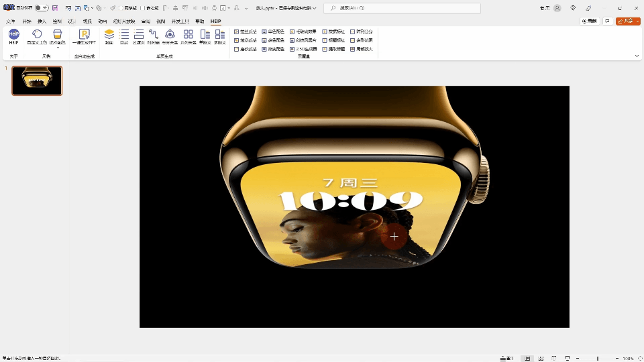This screenshot has width=644, height=362.
Task: Click the color cup theme icon
Action: (x=58, y=34)
